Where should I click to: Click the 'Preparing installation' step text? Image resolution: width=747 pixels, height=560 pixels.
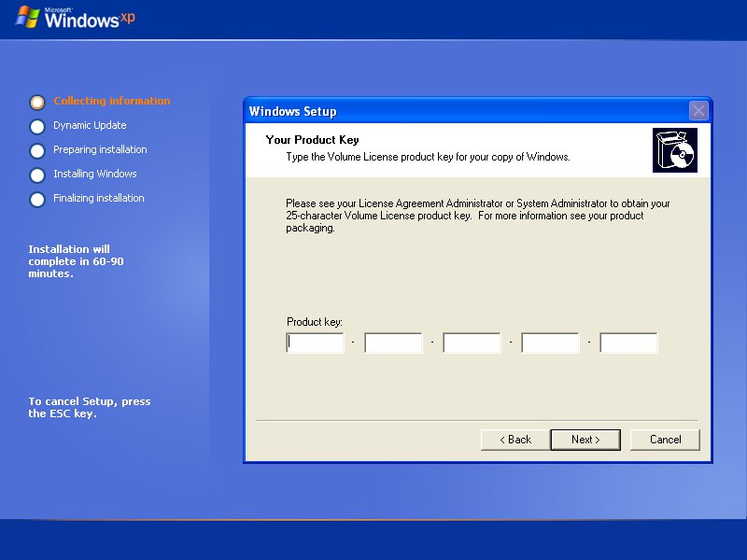[100, 149]
